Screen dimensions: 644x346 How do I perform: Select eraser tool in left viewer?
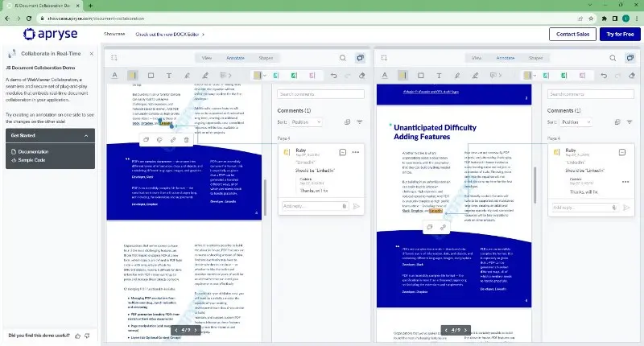tap(361, 76)
